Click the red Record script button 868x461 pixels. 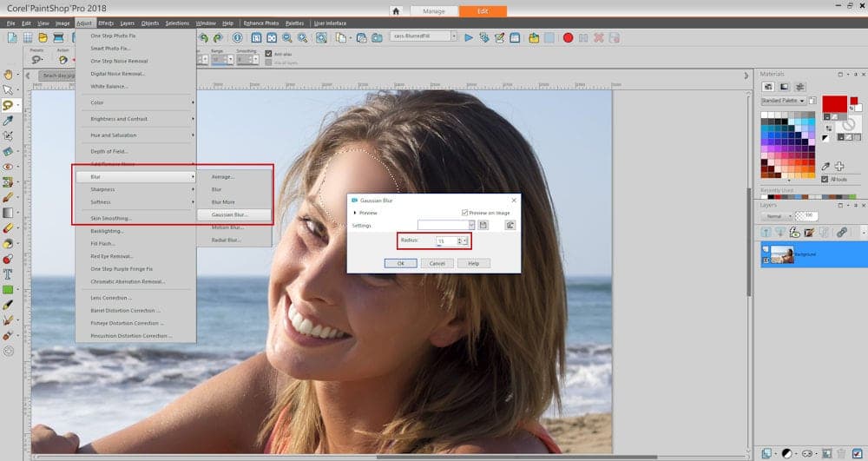pyautogui.click(x=568, y=37)
